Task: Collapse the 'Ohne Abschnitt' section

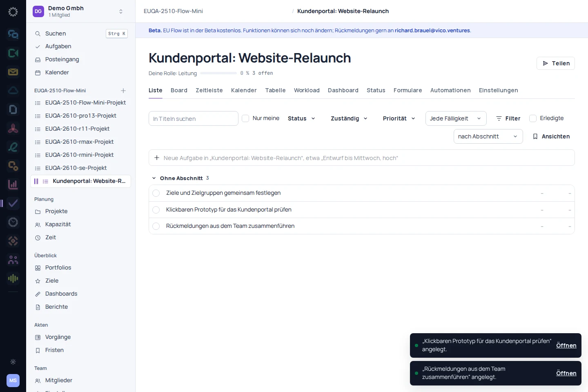Action: [x=154, y=178]
